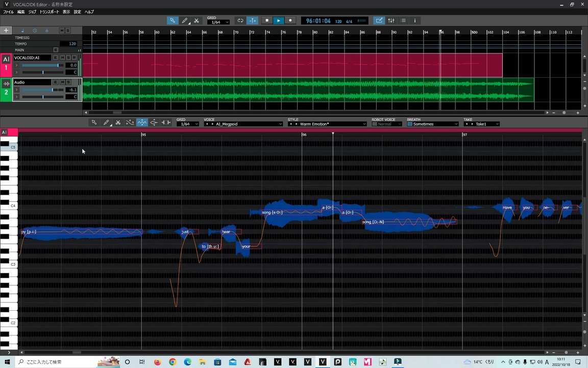Select the dynamics edit tool

pyautogui.click(x=154, y=123)
